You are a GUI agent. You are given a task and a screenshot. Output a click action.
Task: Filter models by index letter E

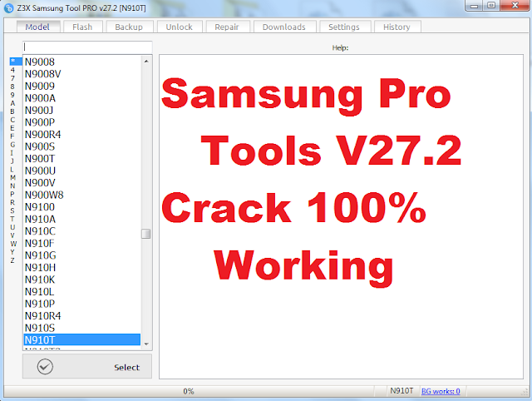(12, 128)
